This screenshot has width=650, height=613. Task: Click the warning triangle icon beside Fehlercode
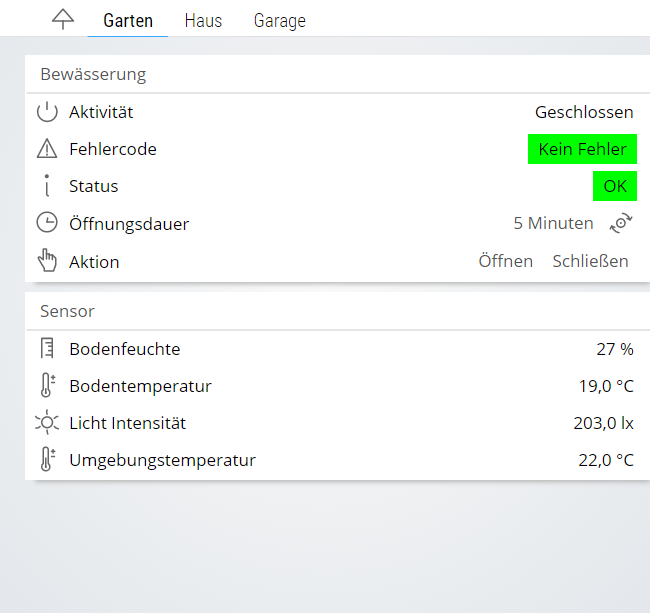point(47,149)
